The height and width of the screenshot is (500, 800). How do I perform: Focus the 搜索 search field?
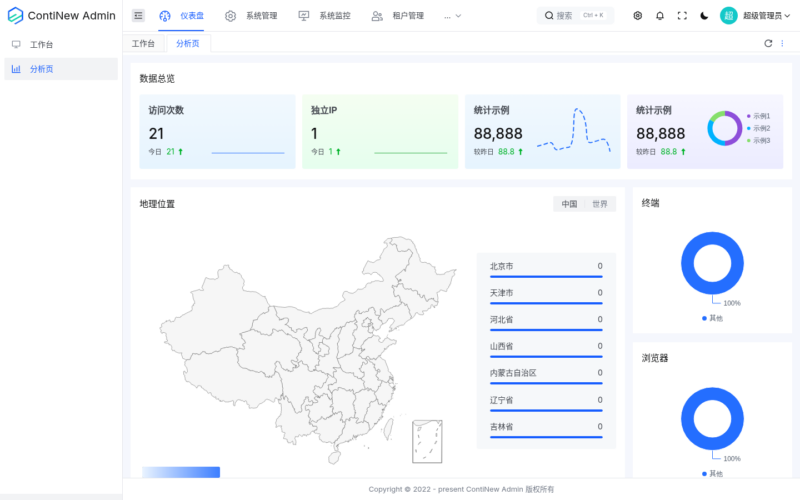576,16
